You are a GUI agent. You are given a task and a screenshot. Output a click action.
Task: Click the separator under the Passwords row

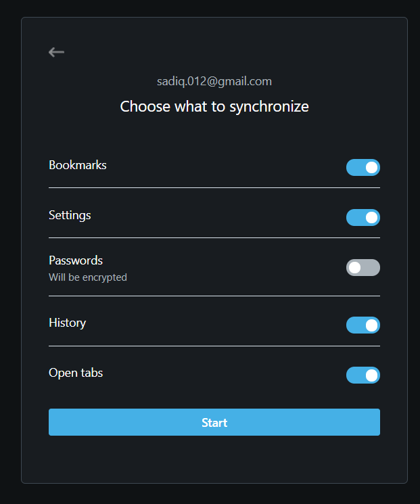point(214,296)
